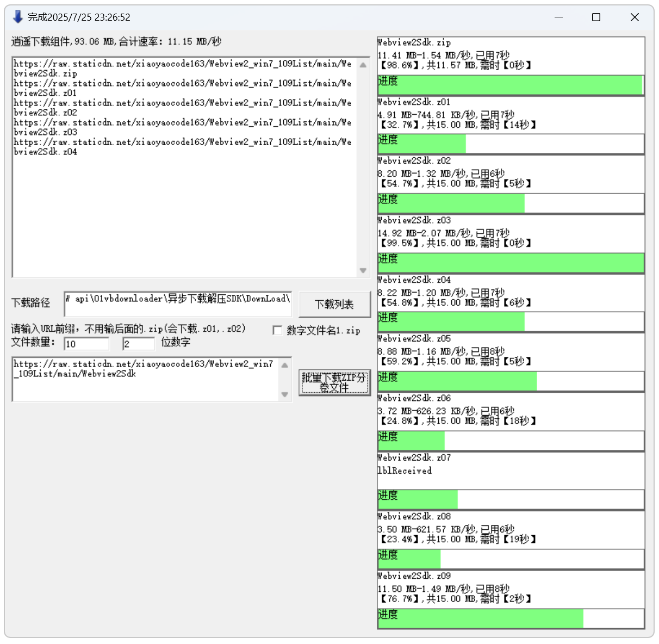Click the Webview2Sdk.zip progress bar

[511, 85]
